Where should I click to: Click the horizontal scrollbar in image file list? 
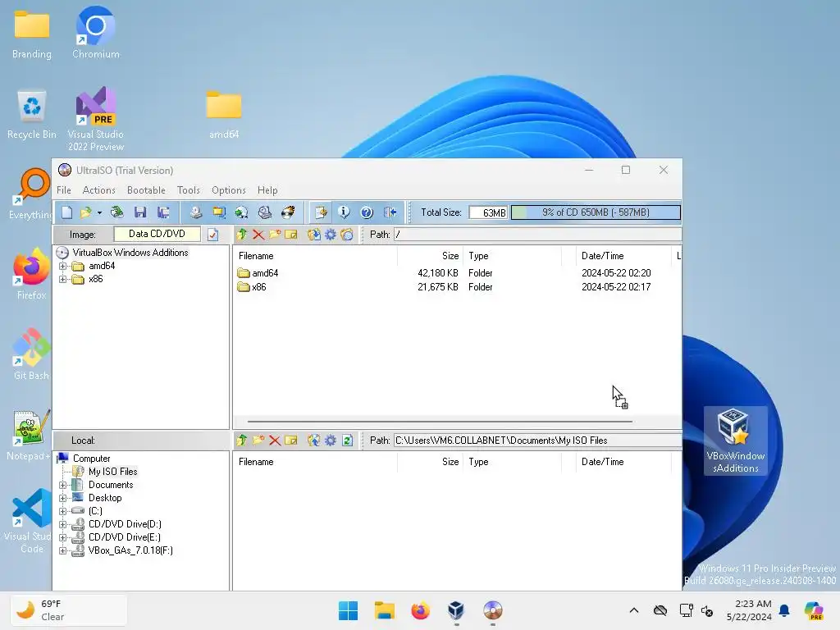tap(440, 422)
